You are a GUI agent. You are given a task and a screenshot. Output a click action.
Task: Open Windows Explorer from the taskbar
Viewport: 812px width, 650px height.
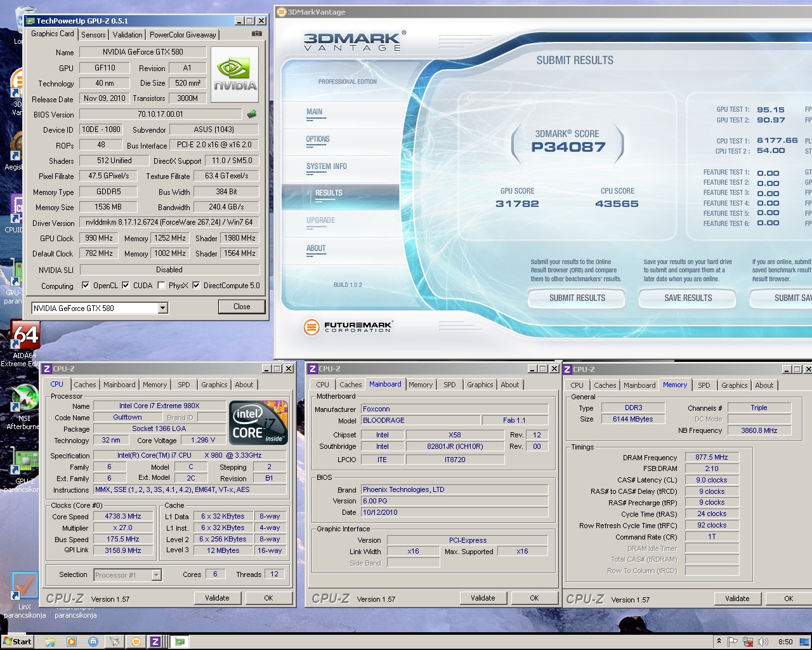tap(50, 642)
